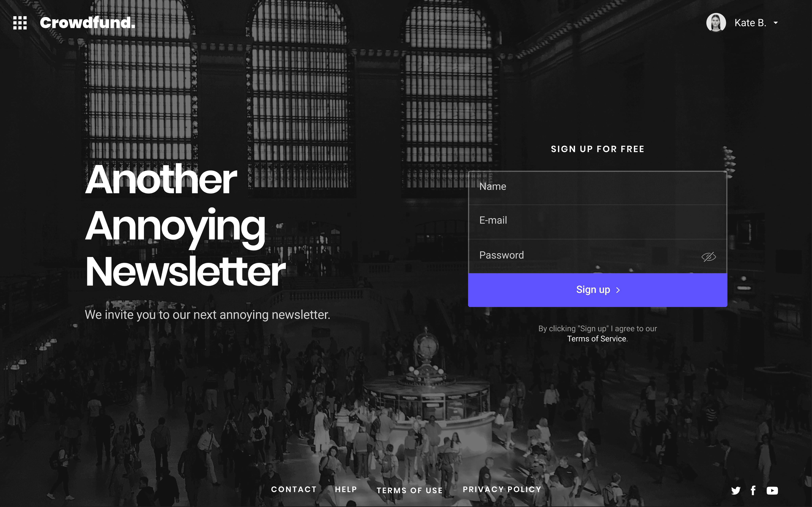Open the Terms of Service link
This screenshot has width=812, height=507.
[597, 339]
